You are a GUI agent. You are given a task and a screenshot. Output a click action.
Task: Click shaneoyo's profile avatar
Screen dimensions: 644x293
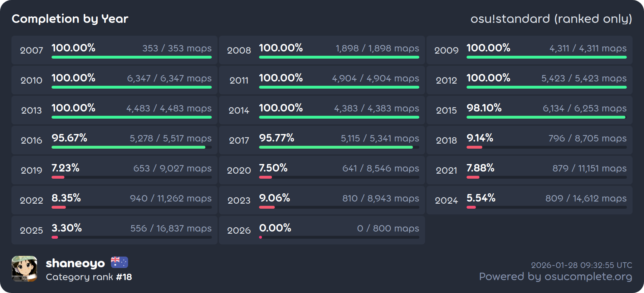click(24, 269)
